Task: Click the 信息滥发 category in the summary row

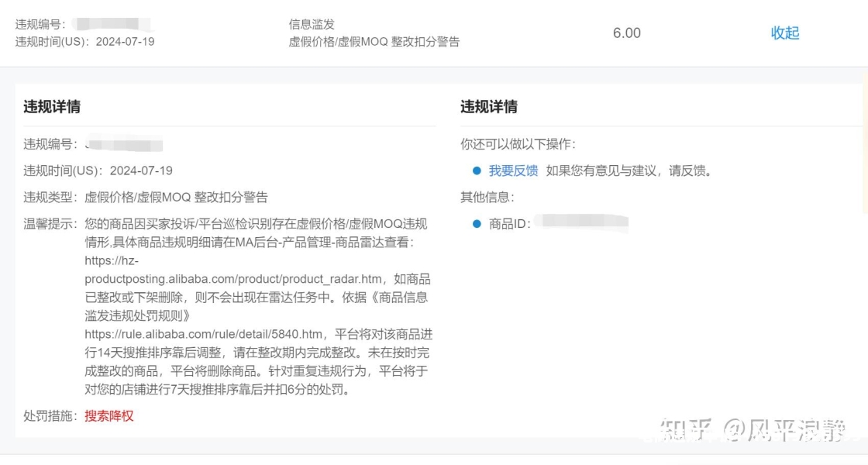Action: pyautogui.click(x=312, y=24)
